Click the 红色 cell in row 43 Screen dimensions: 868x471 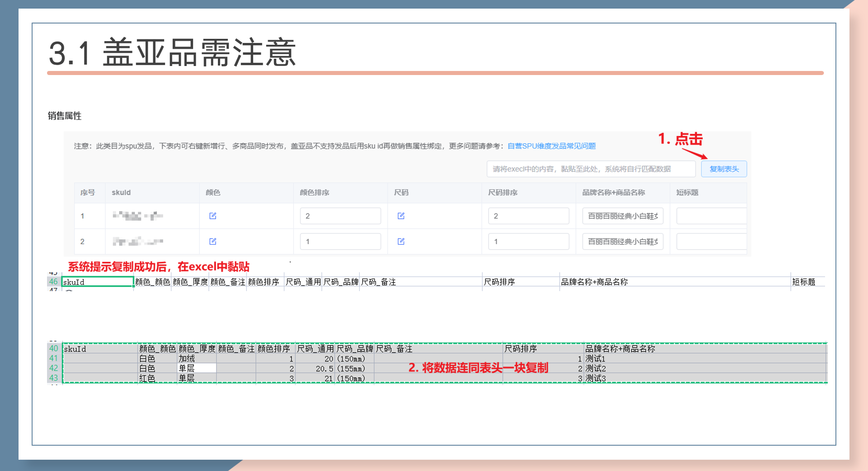click(147, 379)
